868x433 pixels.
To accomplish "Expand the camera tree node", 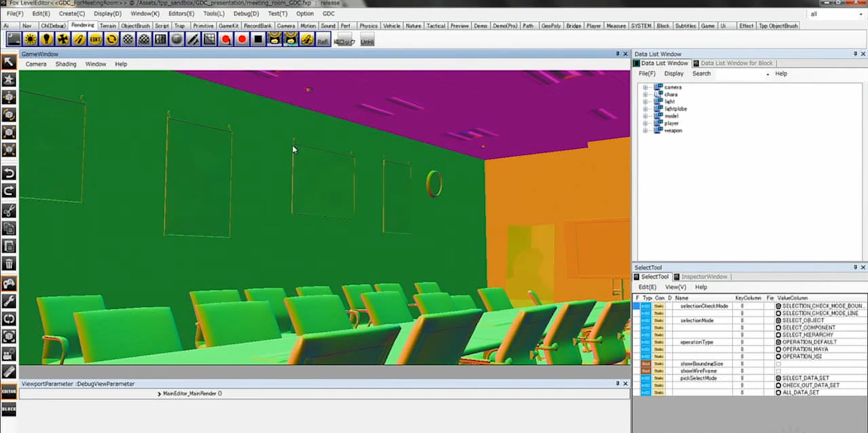I will [645, 87].
